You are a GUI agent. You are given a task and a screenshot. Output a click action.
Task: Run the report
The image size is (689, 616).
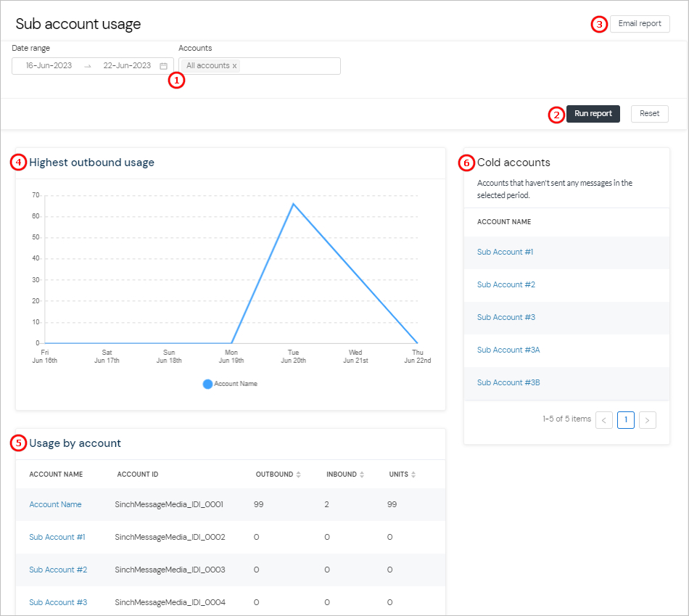(x=593, y=114)
